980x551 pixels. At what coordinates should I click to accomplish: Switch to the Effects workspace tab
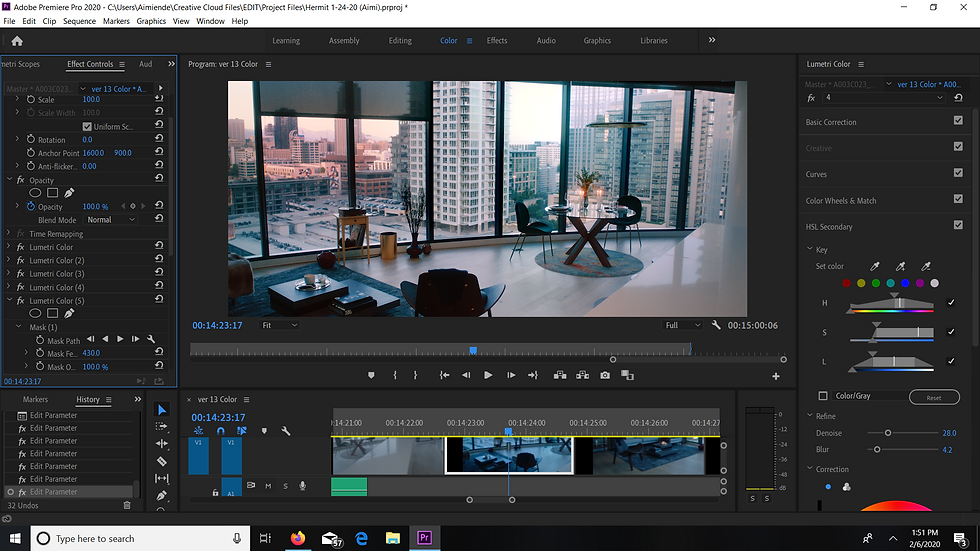click(x=497, y=41)
